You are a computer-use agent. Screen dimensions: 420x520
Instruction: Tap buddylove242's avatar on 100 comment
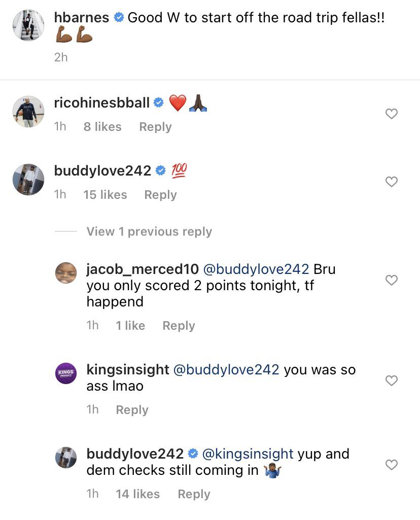[x=28, y=179]
